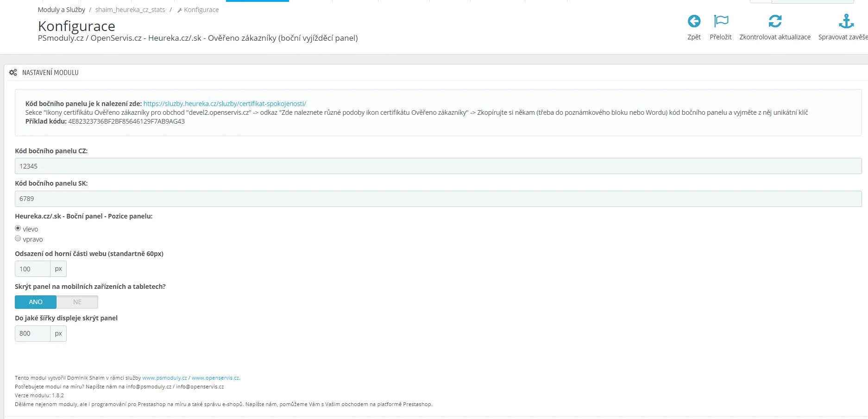Click the Zpět back arrow icon
868x419 pixels.
[x=694, y=21]
